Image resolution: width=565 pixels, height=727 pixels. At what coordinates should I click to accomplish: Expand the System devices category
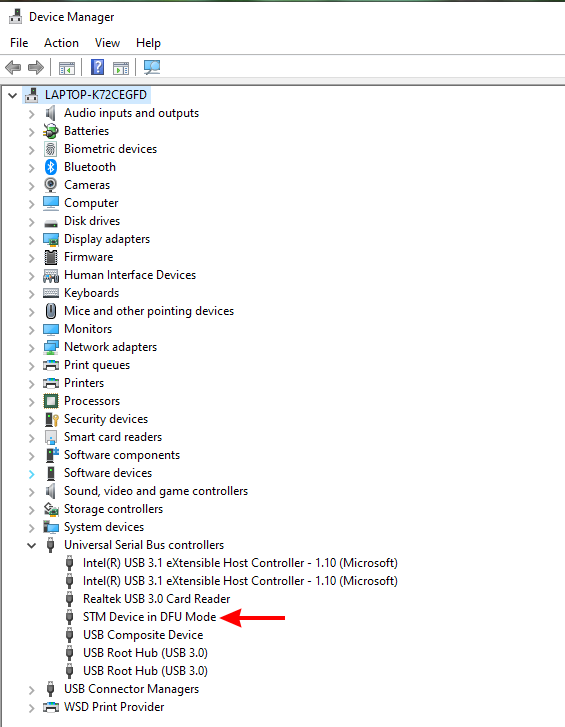pos(32,528)
